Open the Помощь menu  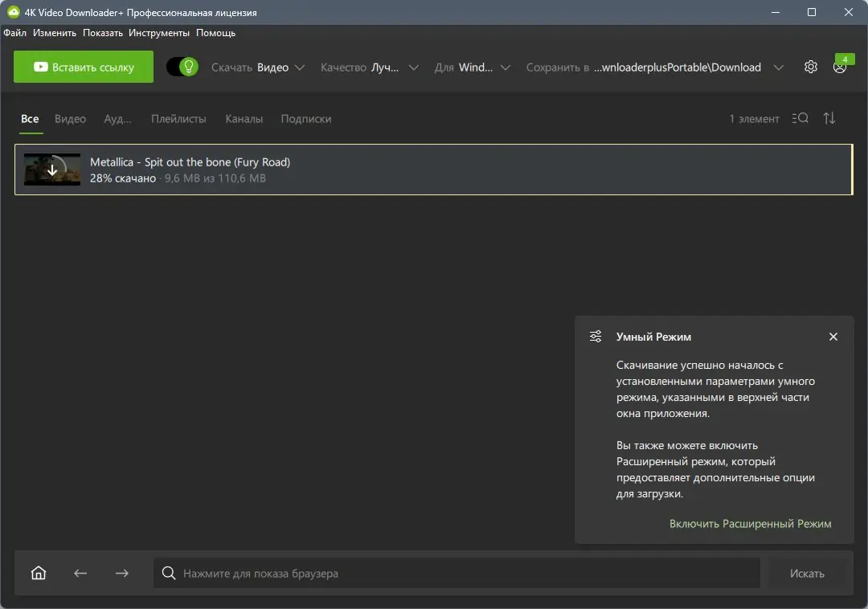pyautogui.click(x=216, y=33)
